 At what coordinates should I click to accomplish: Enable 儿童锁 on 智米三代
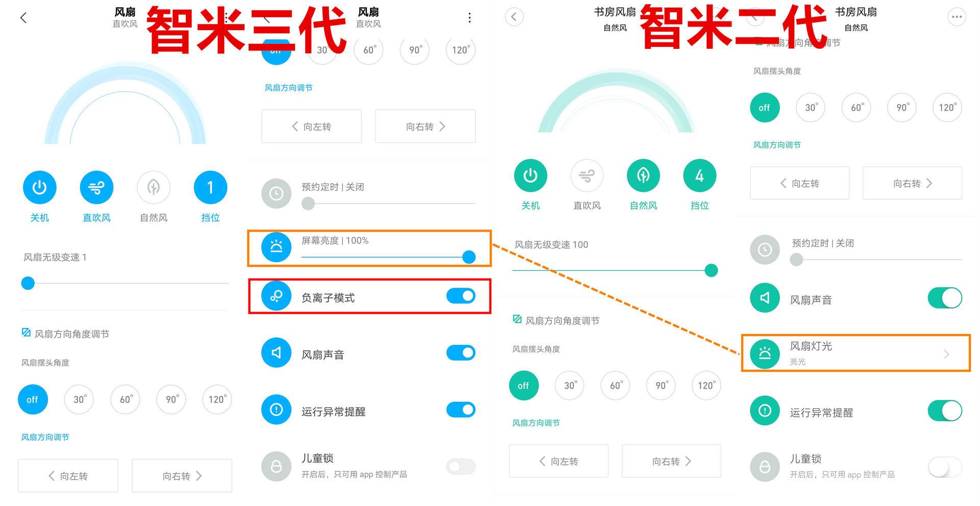point(460,466)
